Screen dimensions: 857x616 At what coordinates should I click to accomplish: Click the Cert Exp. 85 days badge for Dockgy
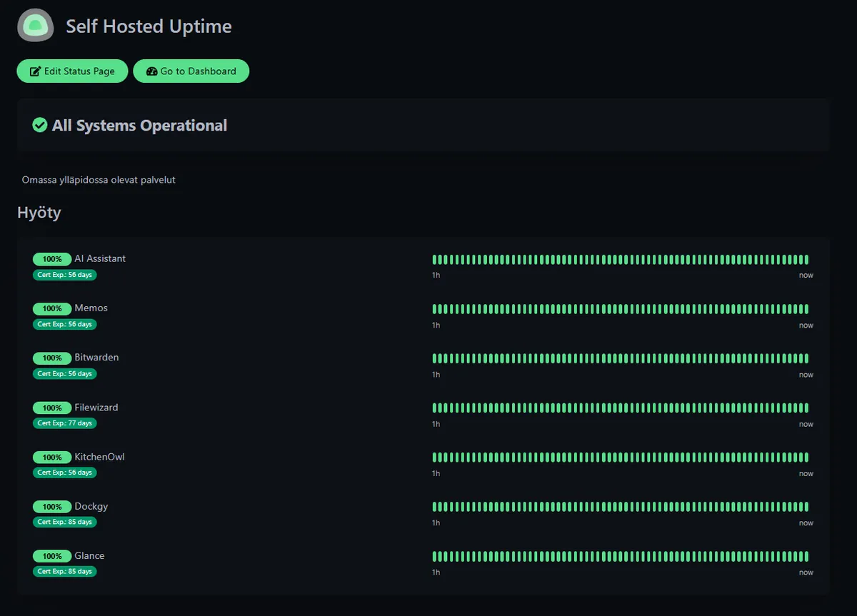coord(64,522)
